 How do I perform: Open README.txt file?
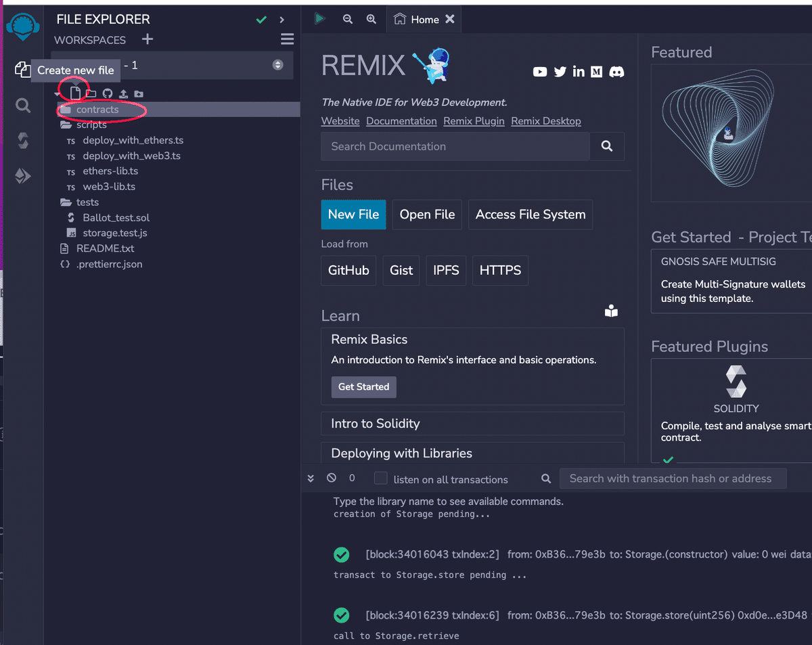(x=105, y=248)
